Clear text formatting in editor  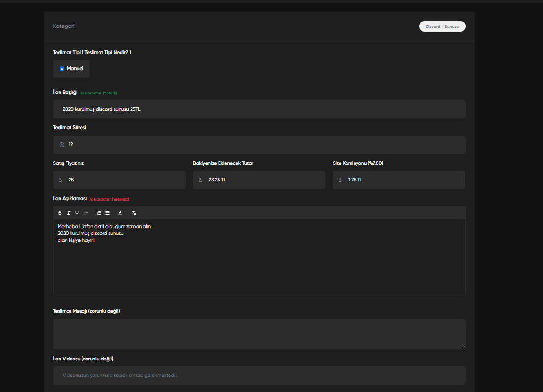tap(134, 213)
